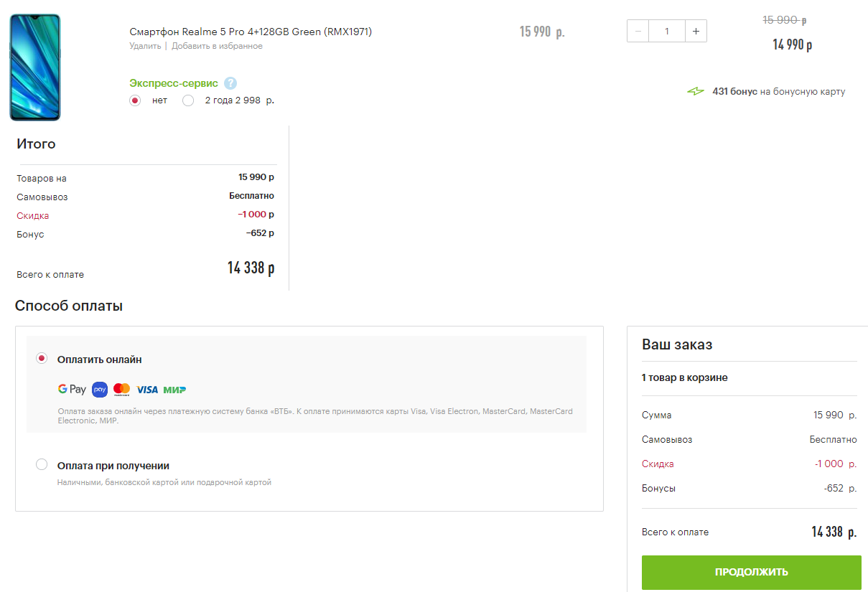Click the VTB online payment description text
Viewport: 868px width, 592px height.
click(315, 416)
